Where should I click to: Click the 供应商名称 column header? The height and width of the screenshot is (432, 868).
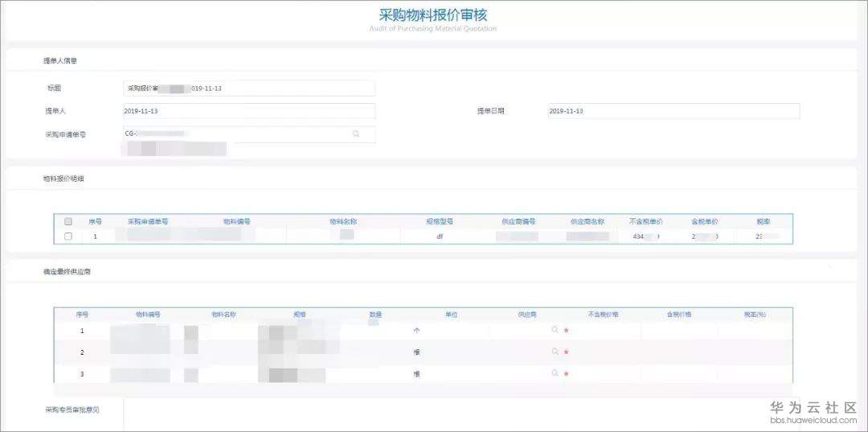point(587,221)
